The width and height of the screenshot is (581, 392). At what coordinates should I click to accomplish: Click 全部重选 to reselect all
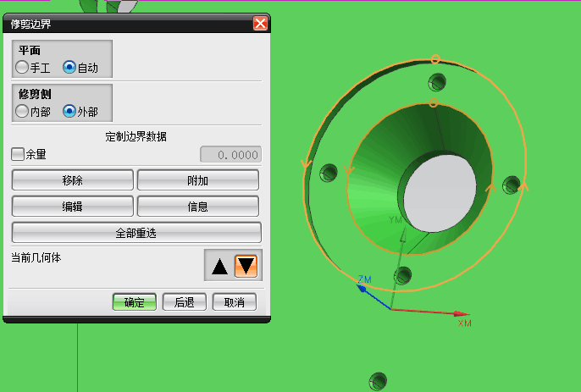(x=136, y=233)
